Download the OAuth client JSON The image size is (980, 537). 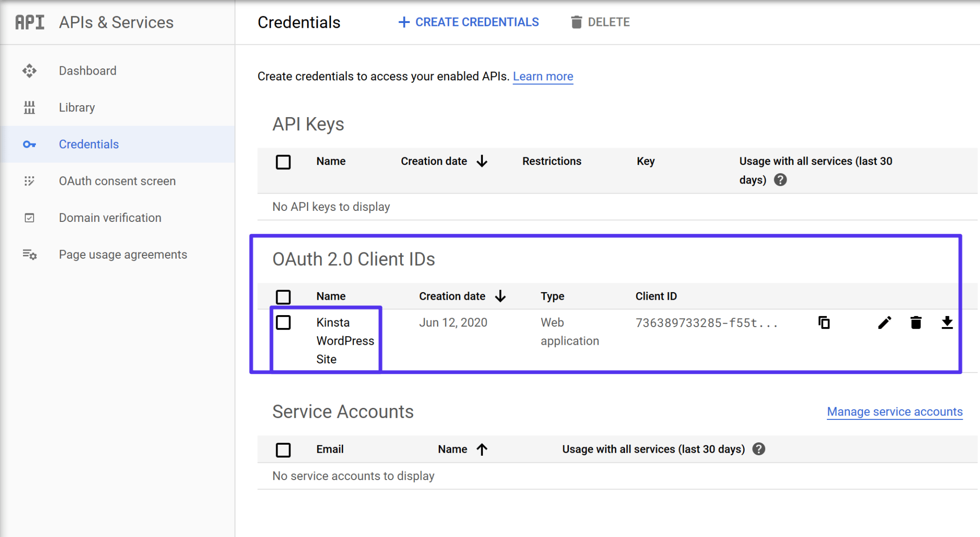pyautogui.click(x=948, y=323)
